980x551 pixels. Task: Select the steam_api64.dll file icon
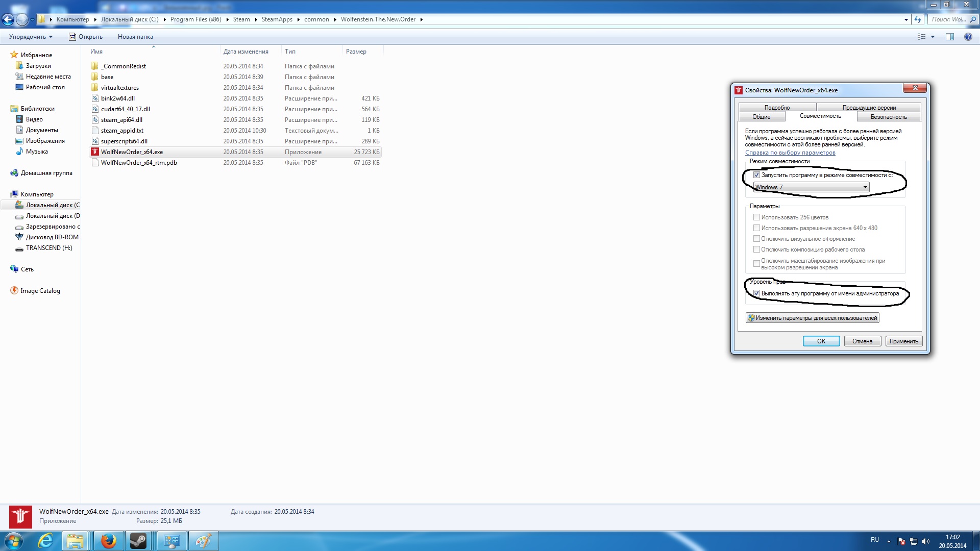pyautogui.click(x=95, y=120)
